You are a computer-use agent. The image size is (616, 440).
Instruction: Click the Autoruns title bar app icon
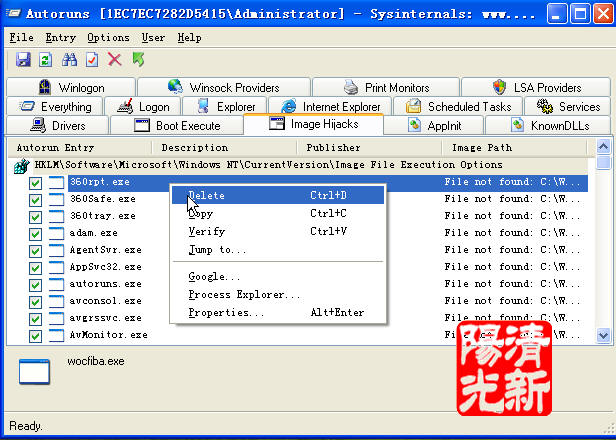(x=13, y=13)
